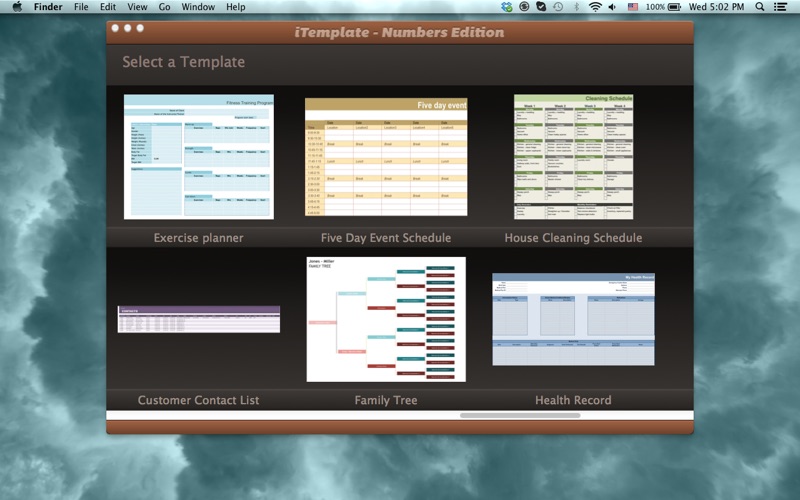Screen dimensions: 800x500
Task: Open the Window menu
Action: click(x=198, y=7)
